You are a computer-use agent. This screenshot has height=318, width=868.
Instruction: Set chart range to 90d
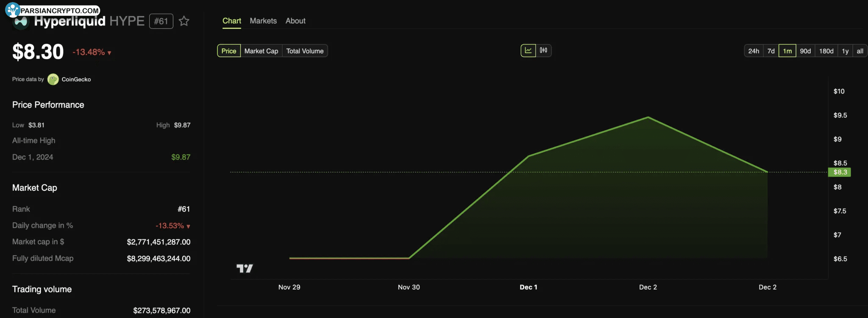tap(805, 51)
